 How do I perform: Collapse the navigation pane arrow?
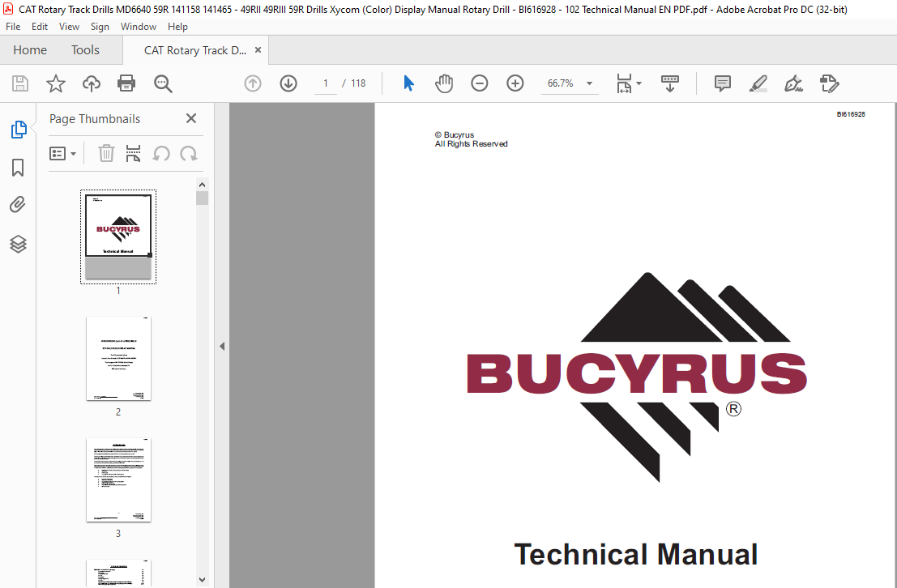(222, 346)
